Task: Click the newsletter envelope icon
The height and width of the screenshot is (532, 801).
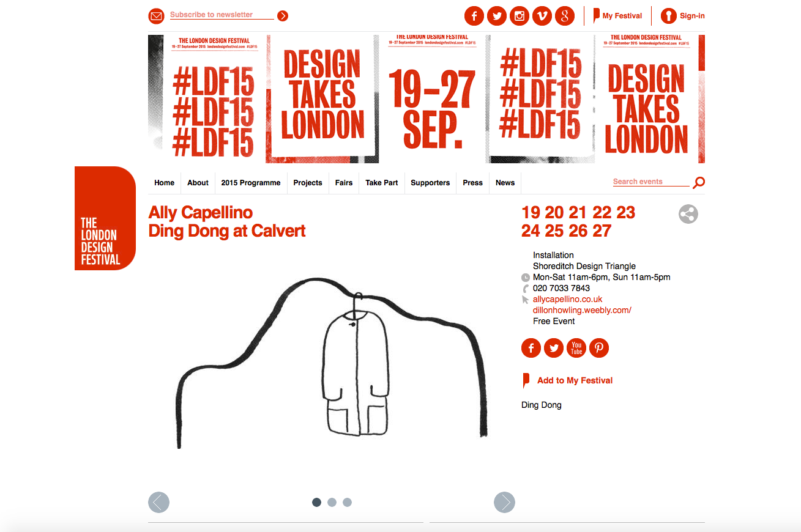Action: pyautogui.click(x=157, y=16)
